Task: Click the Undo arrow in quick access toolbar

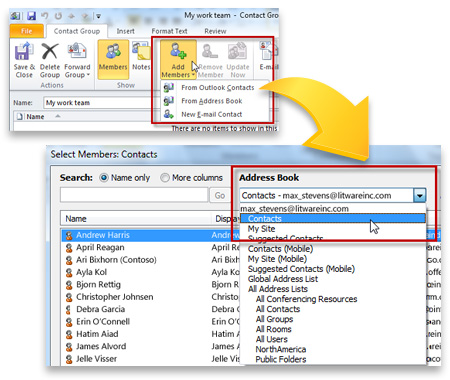Action: point(45,16)
